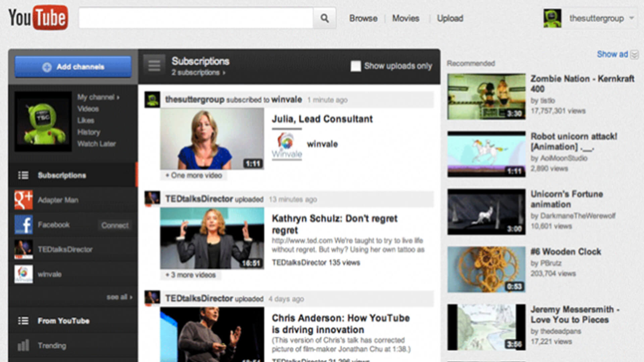Click the Google+ icon beside Adapter Man
The height and width of the screenshot is (362, 644).
tap(23, 200)
